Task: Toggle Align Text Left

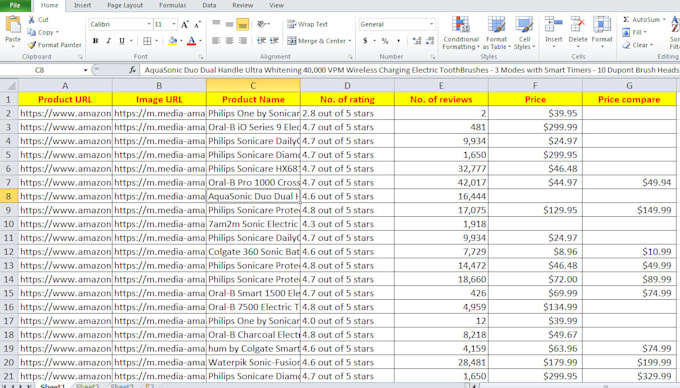Action: [216, 41]
